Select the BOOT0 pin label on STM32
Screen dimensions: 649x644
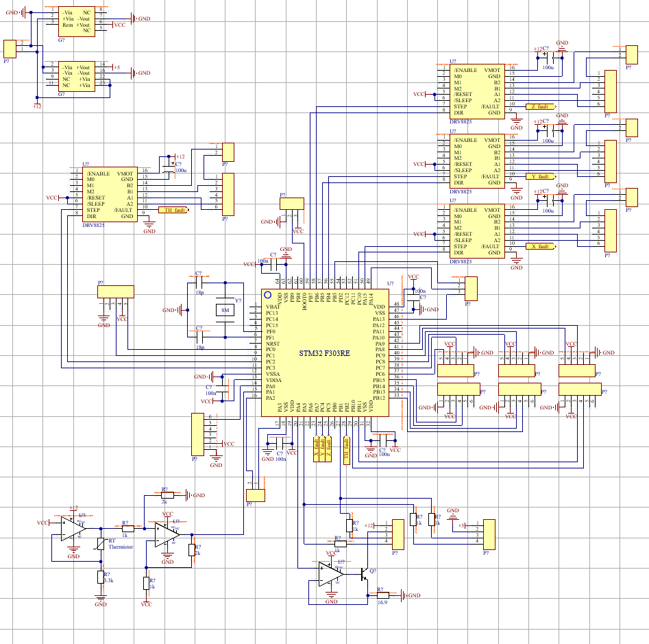click(x=305, y=302)
